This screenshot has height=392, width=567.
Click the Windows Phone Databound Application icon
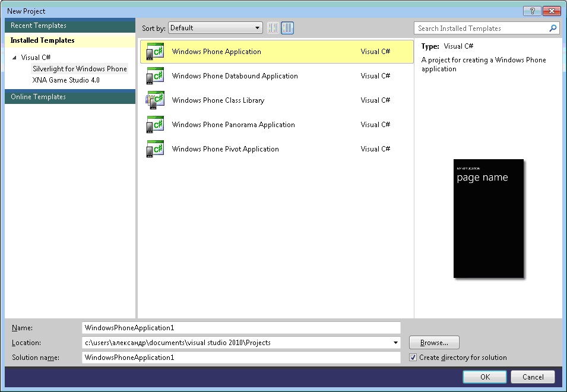tap(155, 75)
